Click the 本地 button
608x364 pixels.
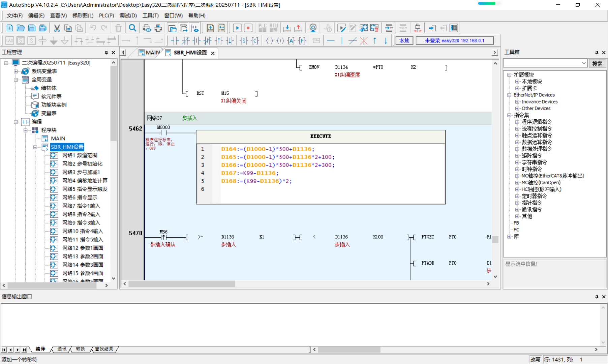404,41
